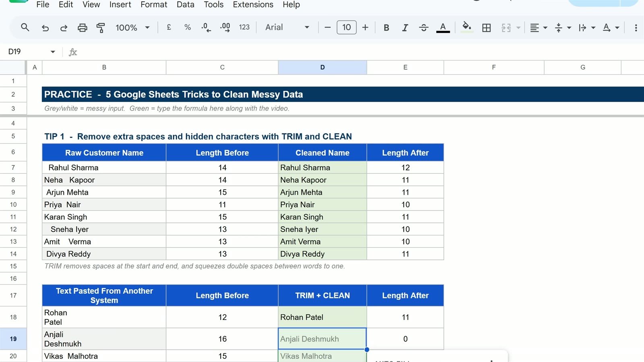
Task: Click cleaned name cell 'Divya Reddy'
Action: pos(322,254)
